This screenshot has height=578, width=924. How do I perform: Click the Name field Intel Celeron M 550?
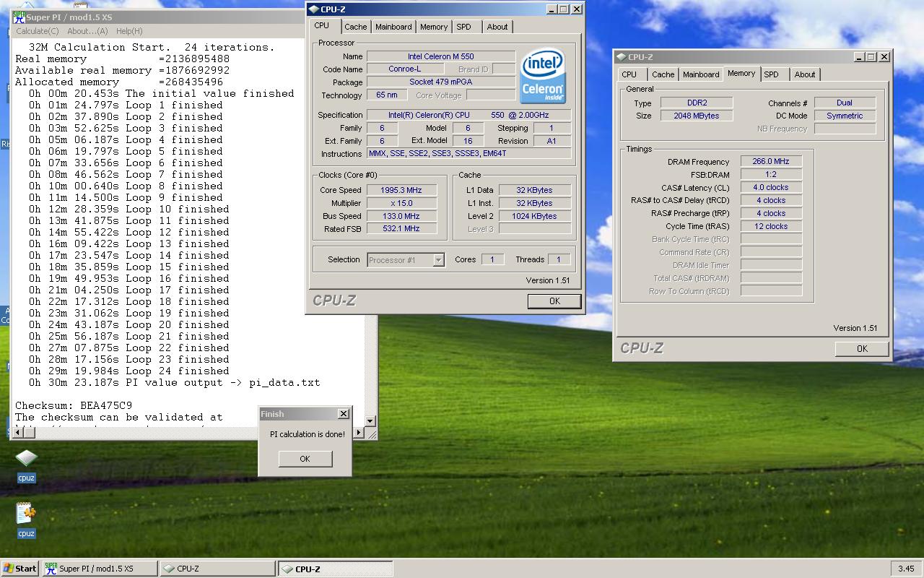point(441,56)
